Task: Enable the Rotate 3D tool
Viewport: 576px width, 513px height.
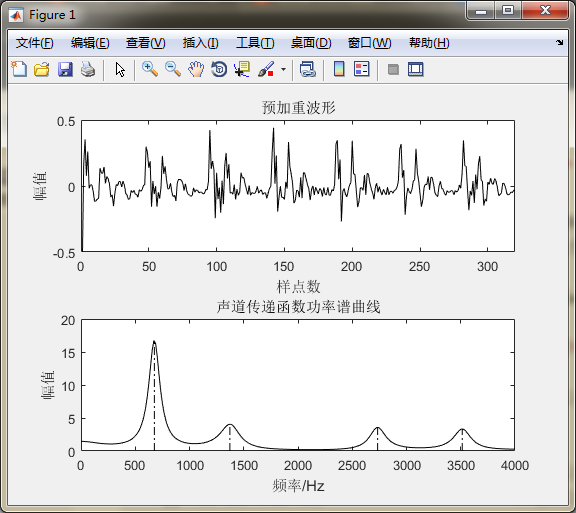Action: point(219,69)
